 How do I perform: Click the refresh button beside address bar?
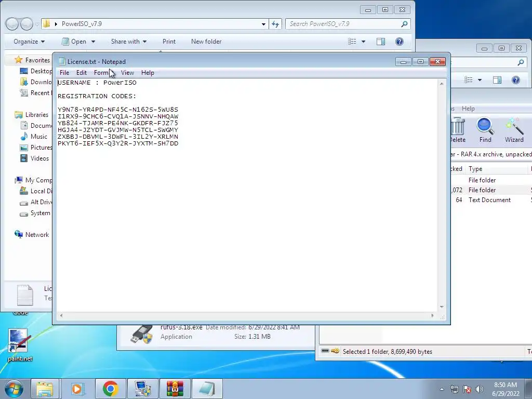click(275, 24)
